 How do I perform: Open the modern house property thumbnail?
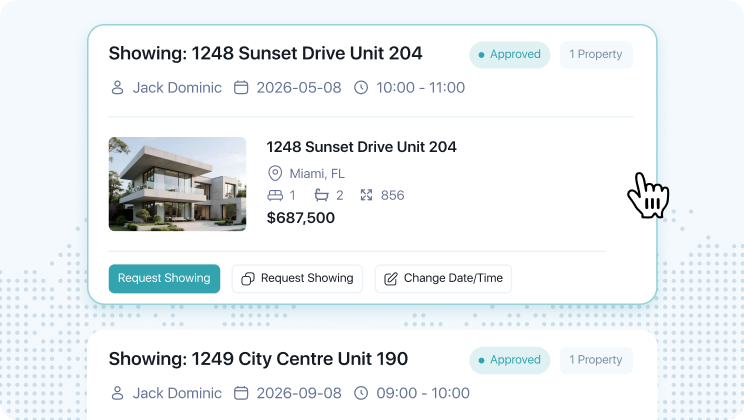pyautogui.click(x=177, y=184)
